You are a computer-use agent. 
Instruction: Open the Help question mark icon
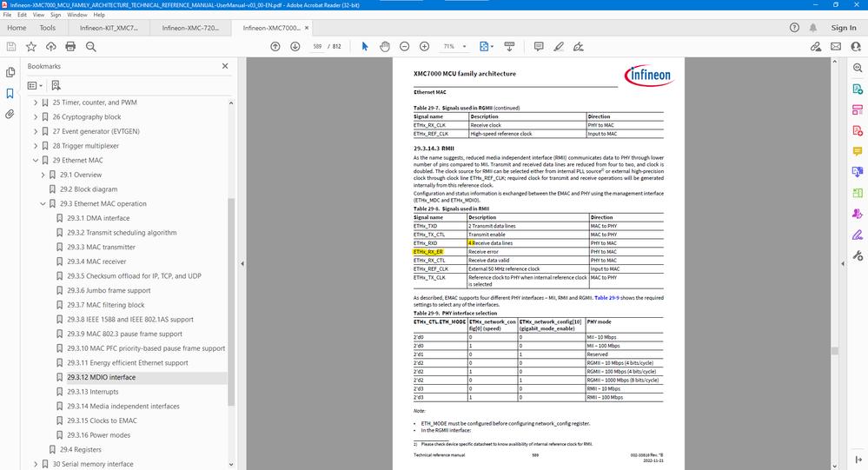tap(794, 28)
